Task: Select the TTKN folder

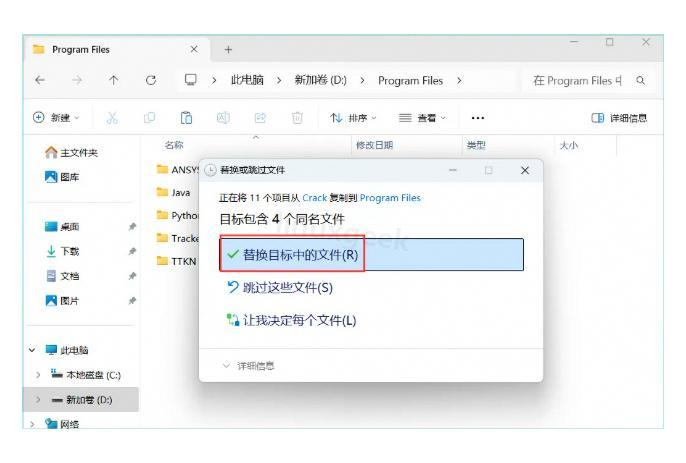Action: 176,261
